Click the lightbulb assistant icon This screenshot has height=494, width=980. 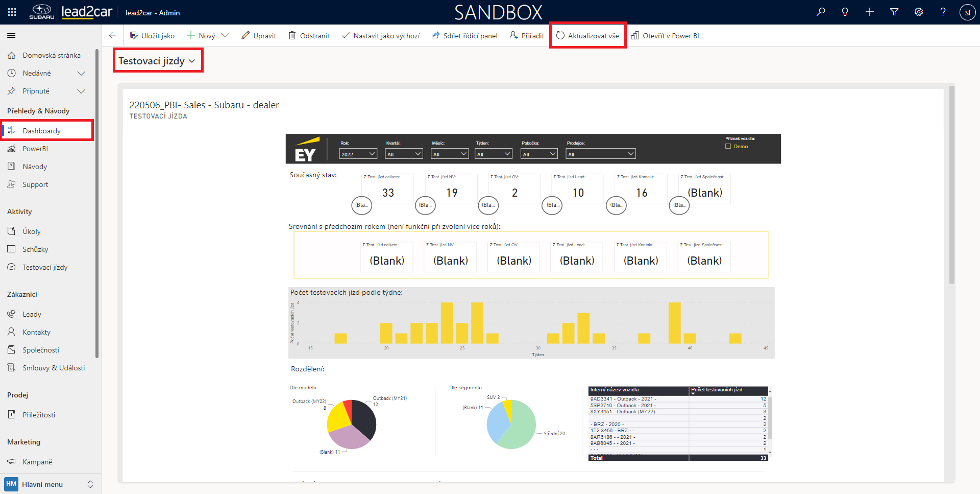tap(845, 12)
